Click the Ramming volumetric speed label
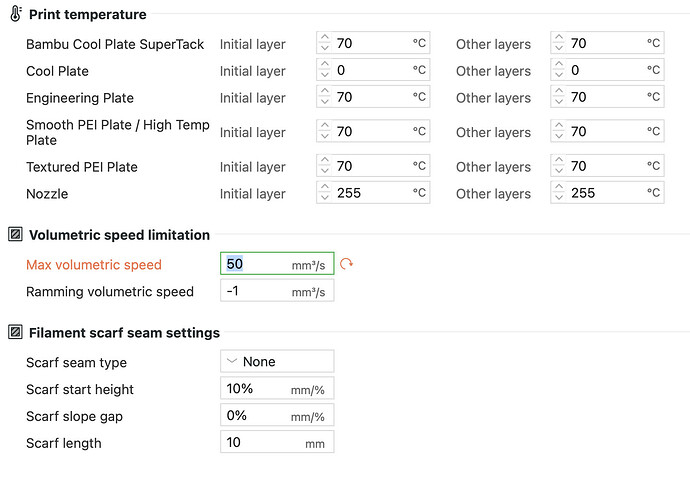This screenshot has width=690, height=491. [x=110, y=292]
